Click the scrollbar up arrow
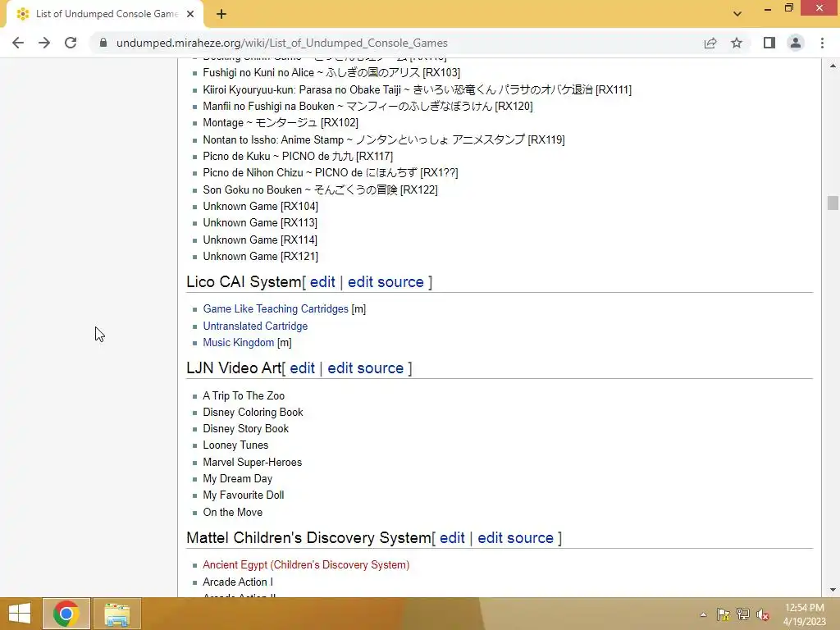The image size is (840, 630). (832, 66)
